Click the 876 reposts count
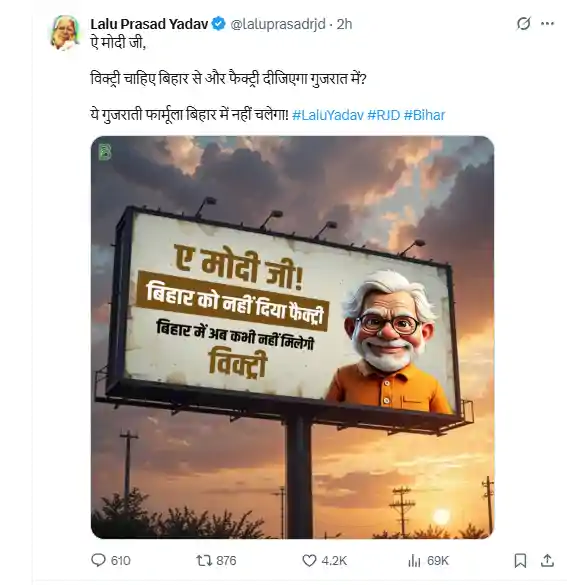This screenshot has height=585, width=567. (x=226, y=560)
